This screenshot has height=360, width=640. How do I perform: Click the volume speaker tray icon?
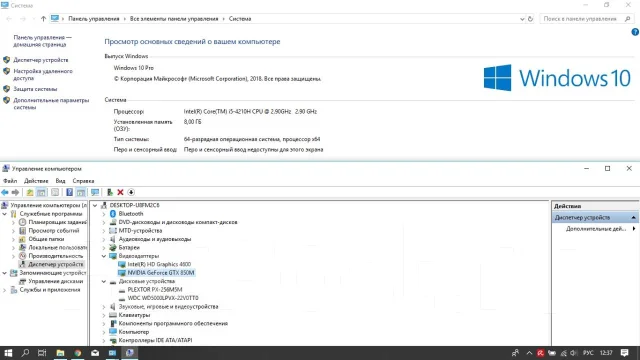tap(573, 353)
